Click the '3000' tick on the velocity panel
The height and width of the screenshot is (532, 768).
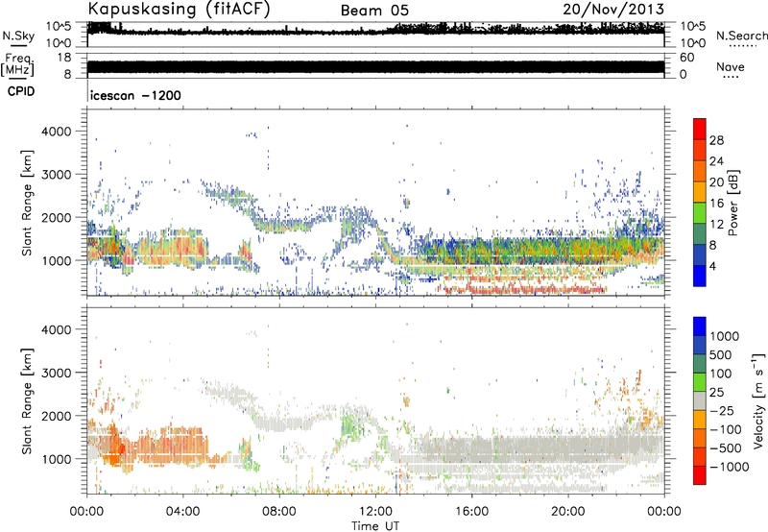(x=56, y=373)
